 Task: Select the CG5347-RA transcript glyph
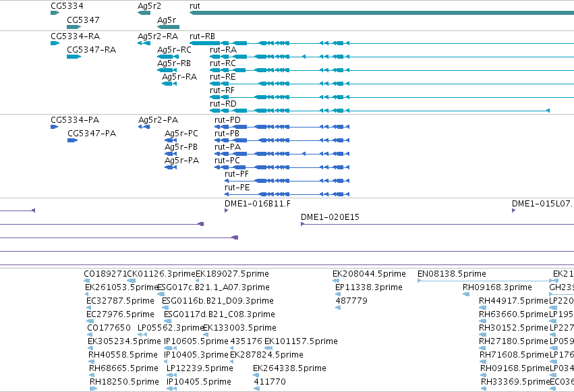(74, 57)
